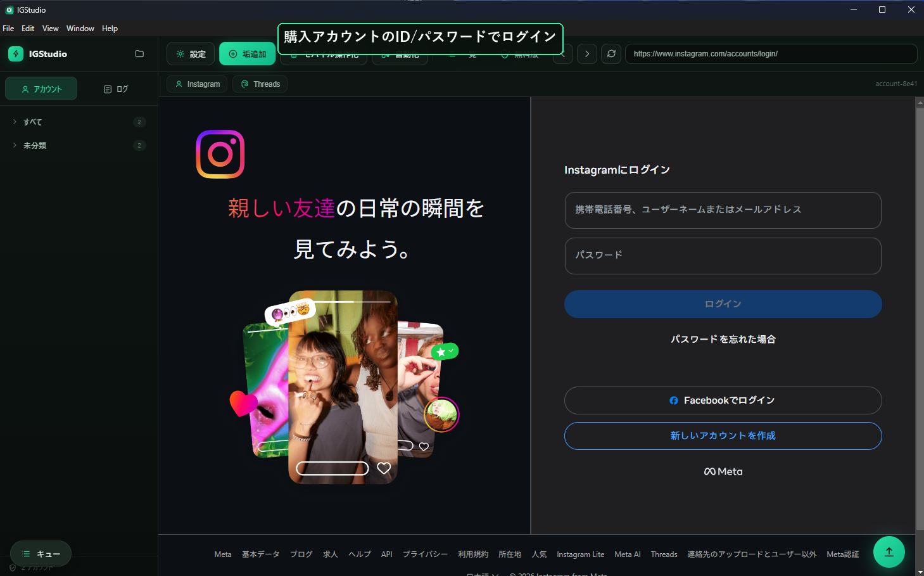Image resolution: width=924 pixels, height=576 pixels.
Task: Open the File menu
Action: pyautogui.click(x=8, y=29)
